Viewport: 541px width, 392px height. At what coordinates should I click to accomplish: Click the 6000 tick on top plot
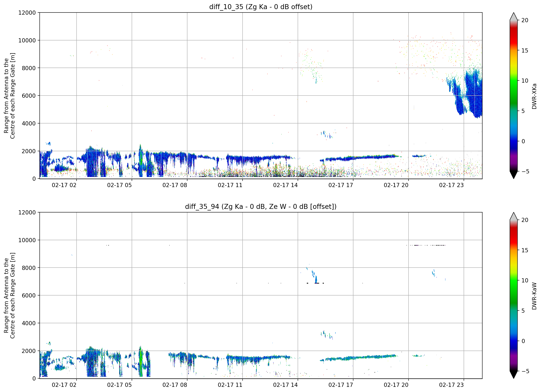[x=29, y=96]
